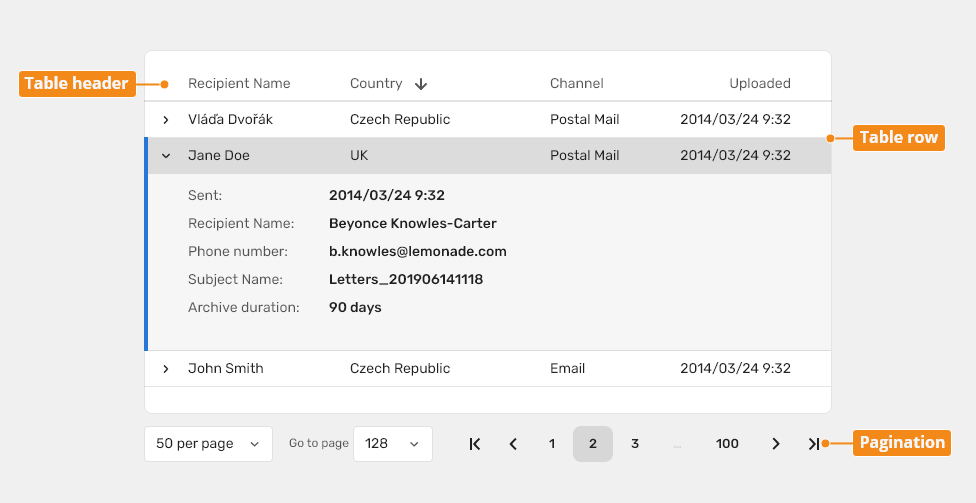The image size is (976, 503).
Task: Select page 100 in pagination
Action: pyautogui.click(x=727, y=444)
